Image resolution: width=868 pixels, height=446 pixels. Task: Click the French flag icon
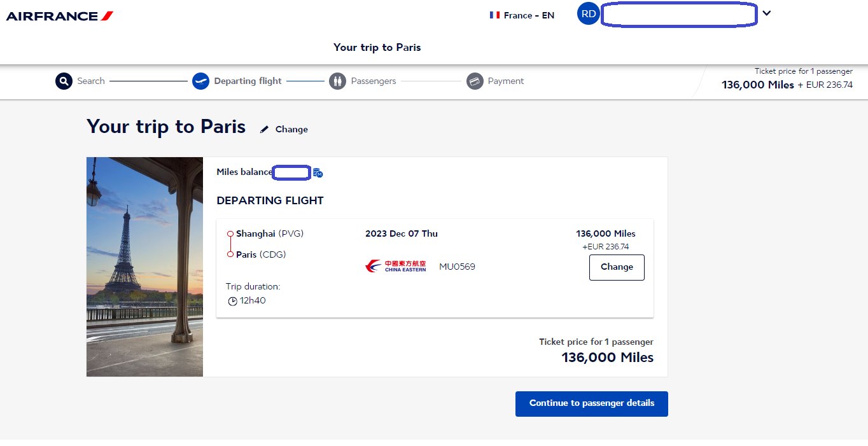coord(494,15)
